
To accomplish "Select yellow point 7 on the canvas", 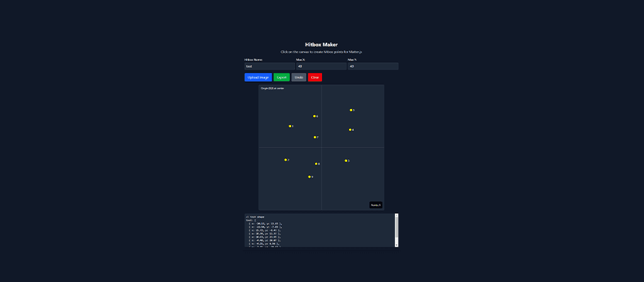I will pos(315,137).
